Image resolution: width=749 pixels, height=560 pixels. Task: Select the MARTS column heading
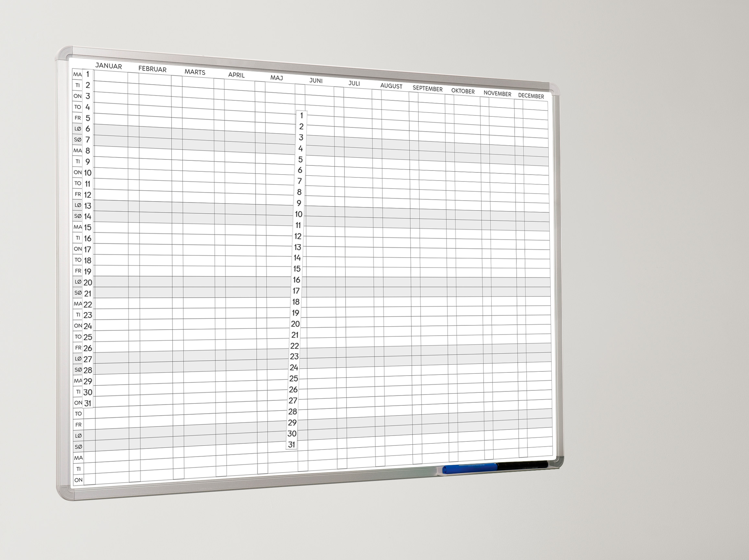click(195, 72)
